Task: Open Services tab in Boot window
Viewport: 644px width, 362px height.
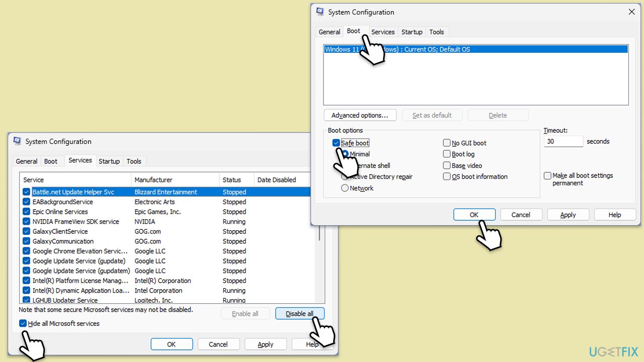Action: point(383,32)
